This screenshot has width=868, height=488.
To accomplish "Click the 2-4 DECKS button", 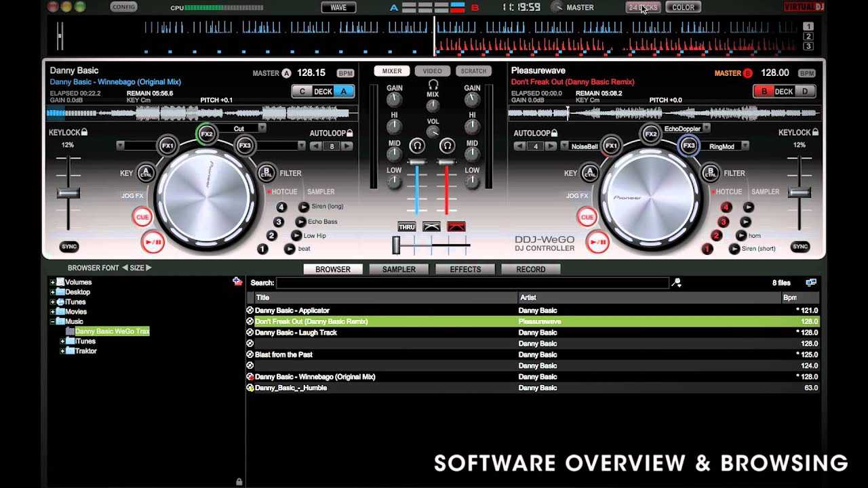I will coord(643,7).
